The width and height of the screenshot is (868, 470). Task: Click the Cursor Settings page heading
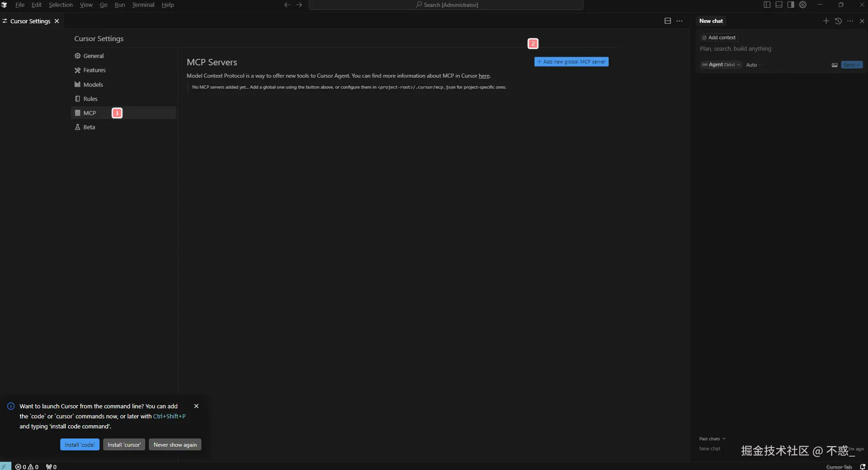[99, 39]
